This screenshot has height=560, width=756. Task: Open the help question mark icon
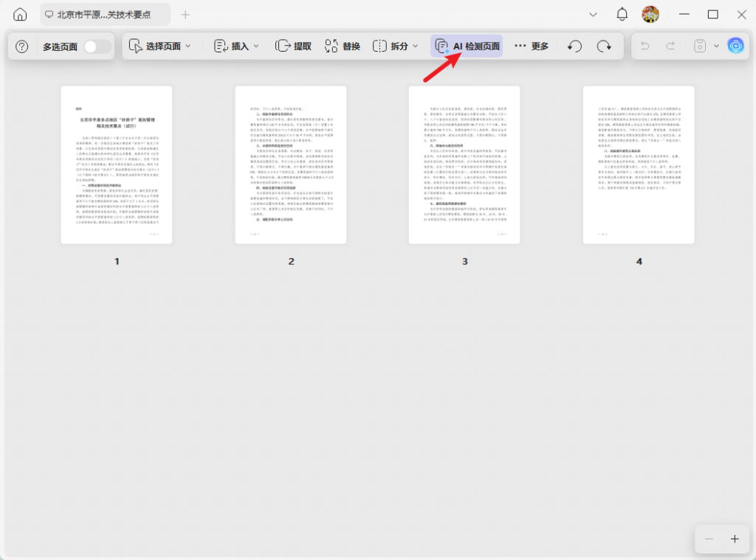point(22,46)
